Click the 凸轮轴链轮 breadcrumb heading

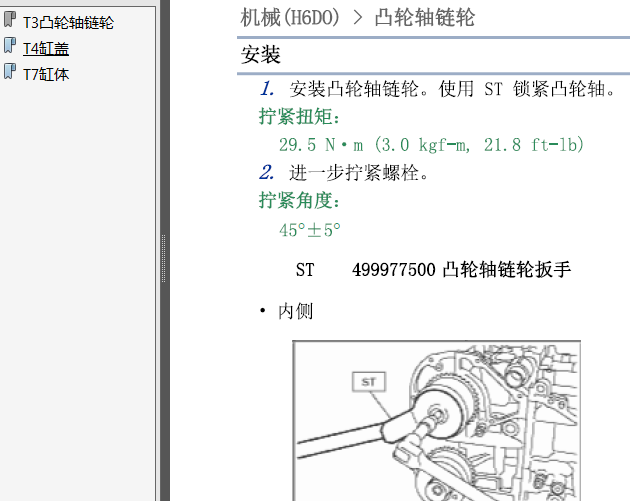click(425, 18)
